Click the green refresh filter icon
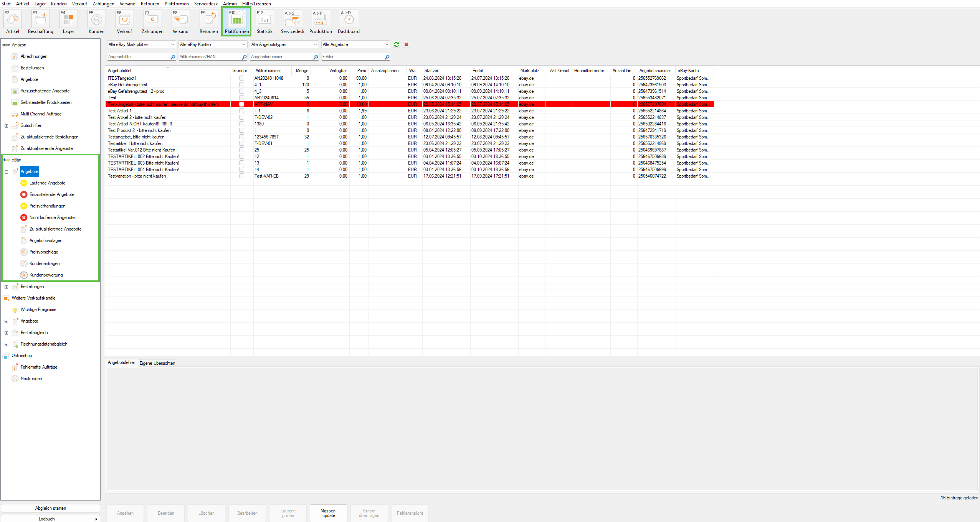The height and width of the screenshot is (522, 980). pos(396,44)
